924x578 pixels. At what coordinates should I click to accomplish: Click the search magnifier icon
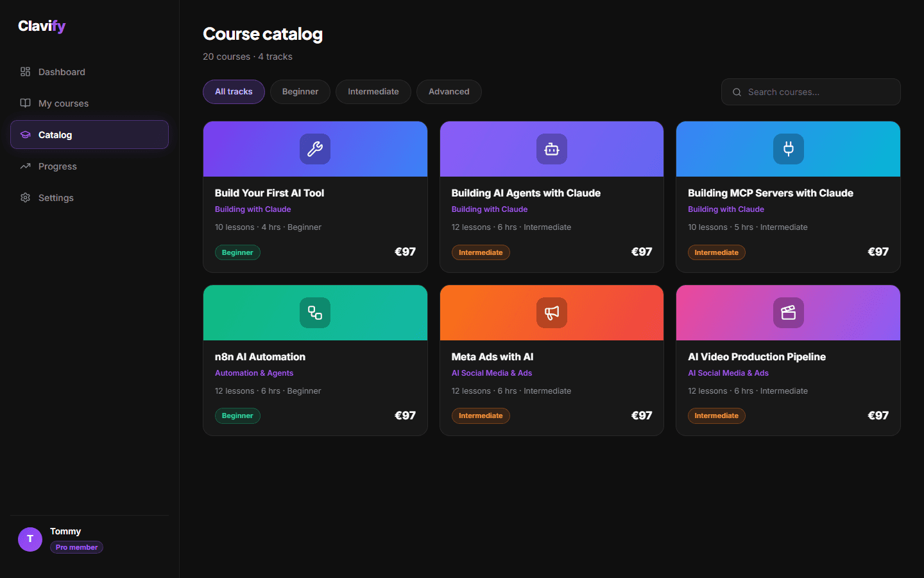(x=737, y=92)
